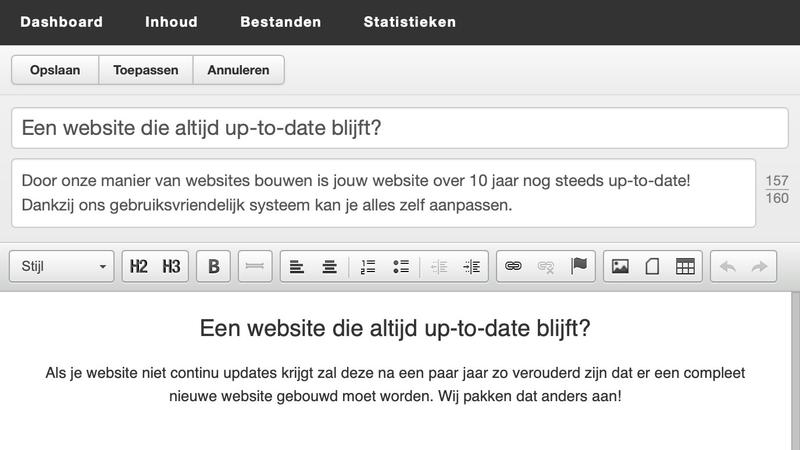
Task: Edit the meta description text area
Action: tap(384, 193)
